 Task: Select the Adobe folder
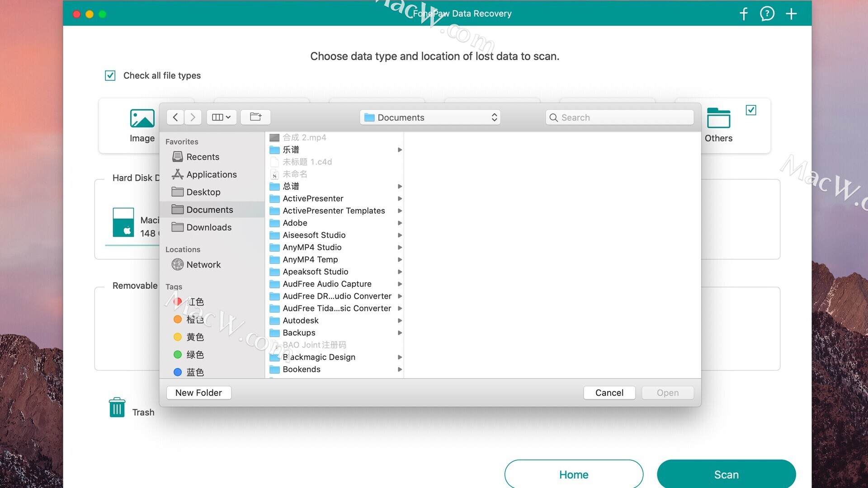335,223
